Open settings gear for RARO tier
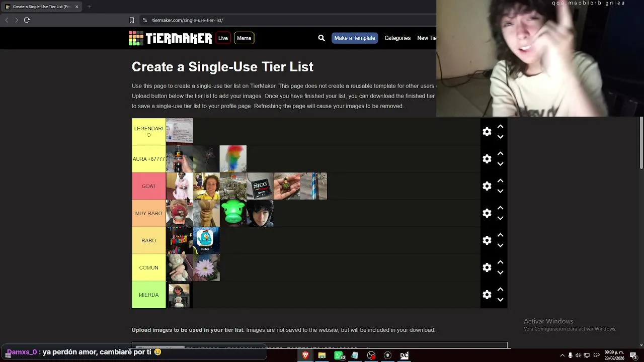The width and height of the screenshot is (644, 362). coord(487,240)
